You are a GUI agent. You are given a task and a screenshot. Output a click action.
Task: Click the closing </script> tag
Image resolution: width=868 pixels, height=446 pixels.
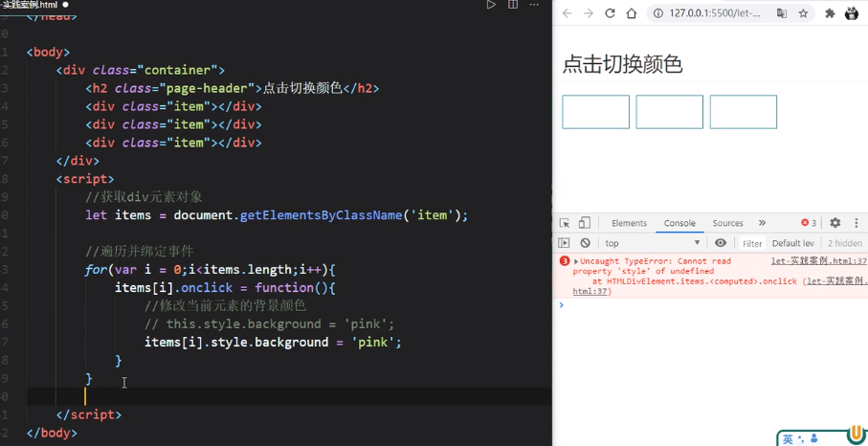tap(89, 414)
